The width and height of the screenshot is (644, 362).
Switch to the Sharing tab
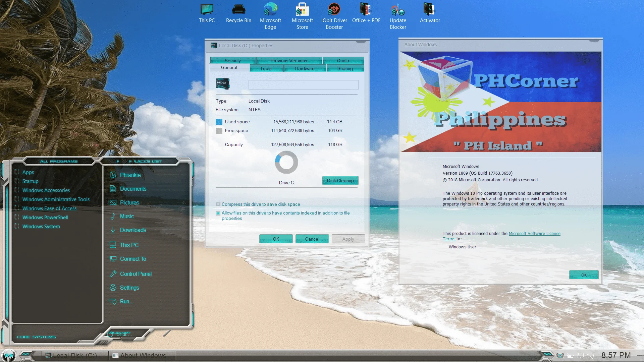click(x=345, y=68)
